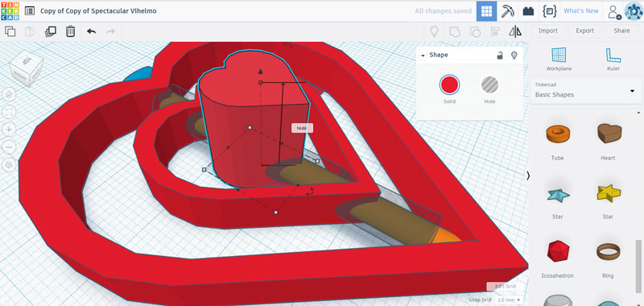
Task: Switch the orthographic perspective view icon
Action: [x=9, y=165]
